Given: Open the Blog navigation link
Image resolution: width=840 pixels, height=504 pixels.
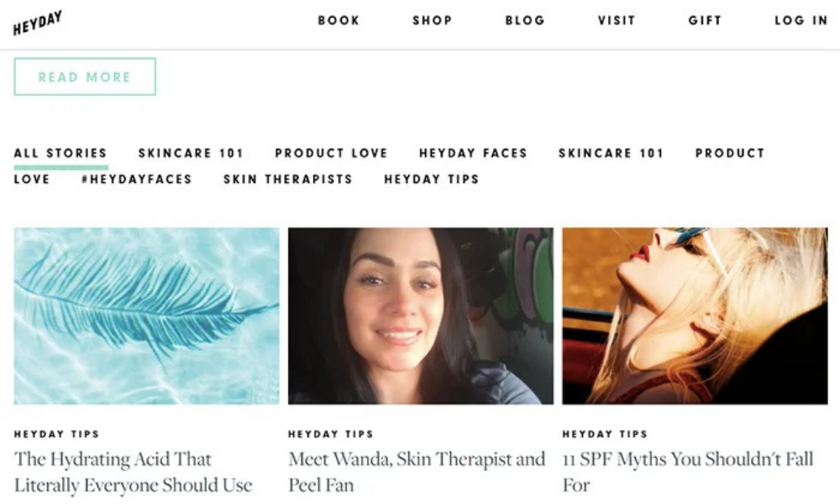Looking at the screenshot, I should click(x=525, y=20).
